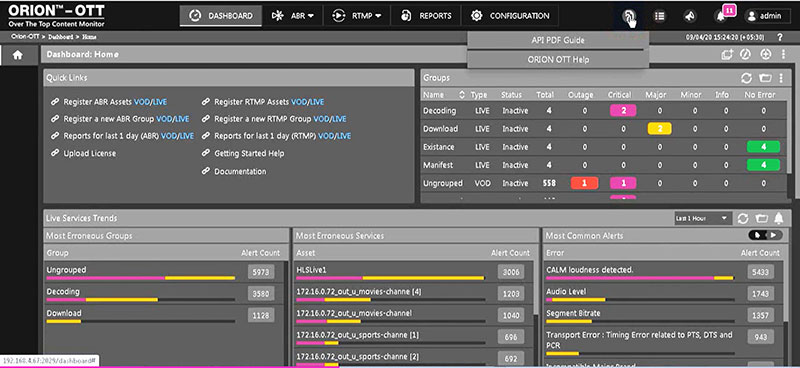
Task: Click the folder icon in Groups panel
Action: [765, 78]
